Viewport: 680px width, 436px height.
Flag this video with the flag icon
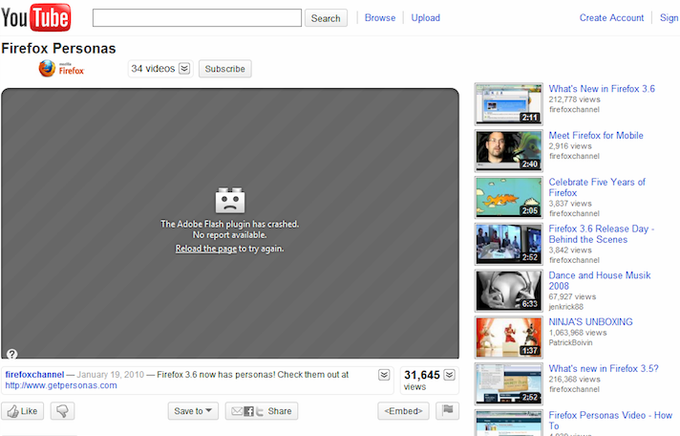pyautogui.click(x=447, y=410)
